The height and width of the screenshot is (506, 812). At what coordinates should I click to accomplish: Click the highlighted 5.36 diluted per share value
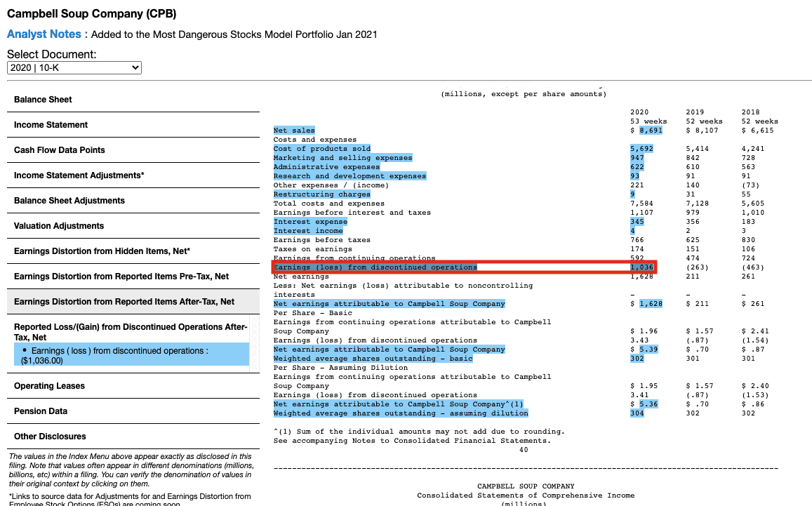tap(648, 404)
